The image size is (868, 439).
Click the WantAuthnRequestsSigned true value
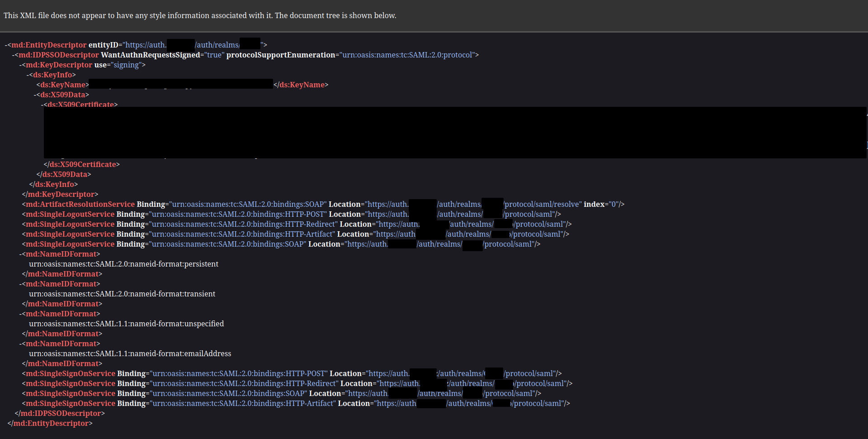215,55
